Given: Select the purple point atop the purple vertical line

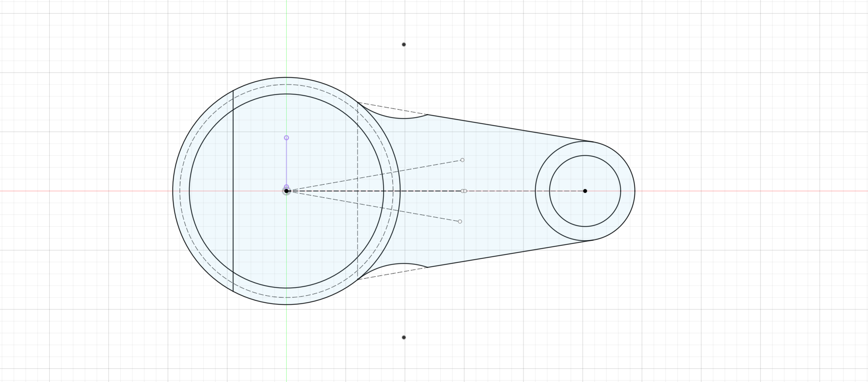Looking at the screenshot, I should tap(286, 138).
